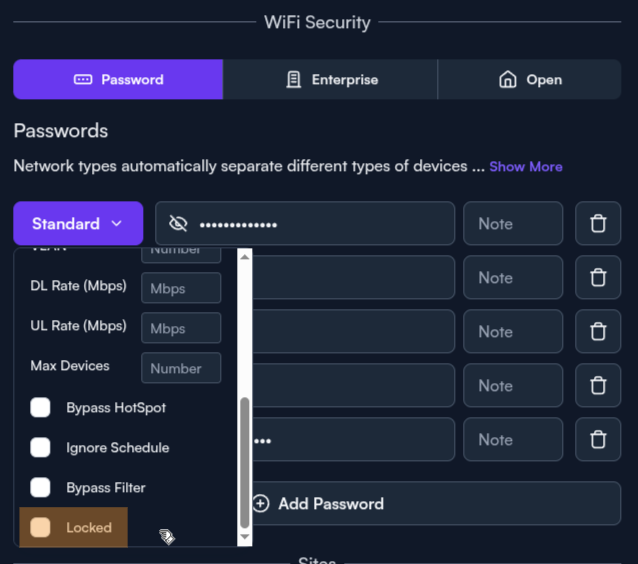Screen dimensions: 638x564
Task: Select the Open security tab
Action: coord(530,80)
